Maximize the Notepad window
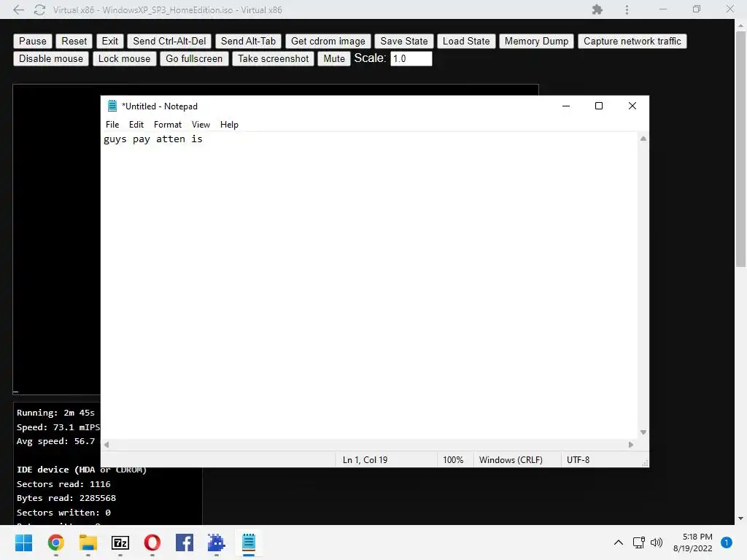 pyautogui.click(x=599, y=106)
